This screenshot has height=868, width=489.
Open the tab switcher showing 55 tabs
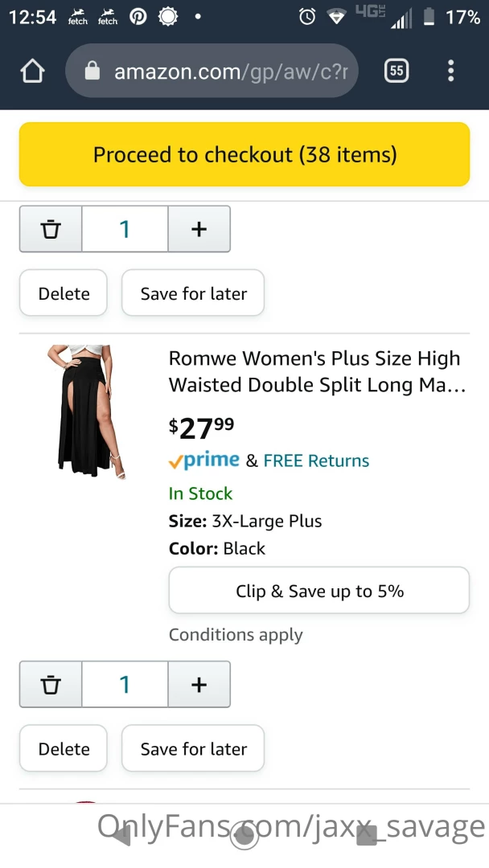[396, 72]
